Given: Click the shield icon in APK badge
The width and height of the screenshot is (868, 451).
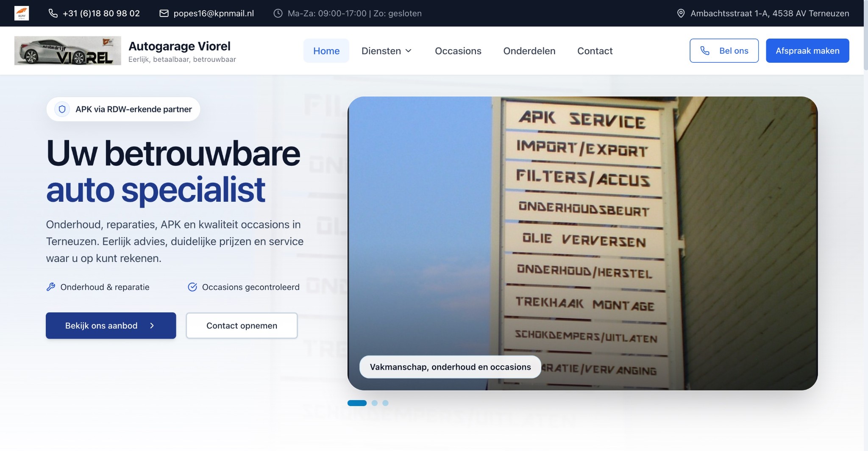Looking at the screenshot, I should pyautogui.click(x=62, y=109).
